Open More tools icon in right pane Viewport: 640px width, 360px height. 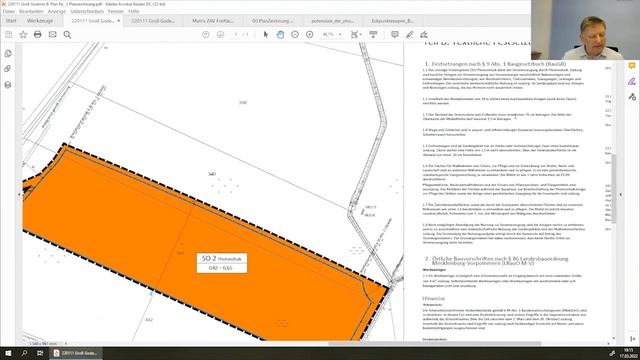click(x=632, y=97)
